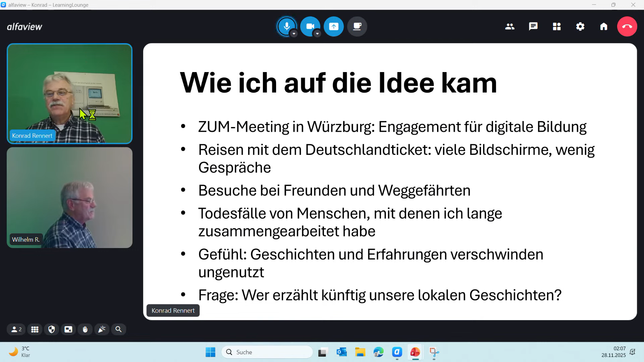This screenshot has height=362, width=644.
Task: Click the coffee break status icon
Action: pos(357,26)
